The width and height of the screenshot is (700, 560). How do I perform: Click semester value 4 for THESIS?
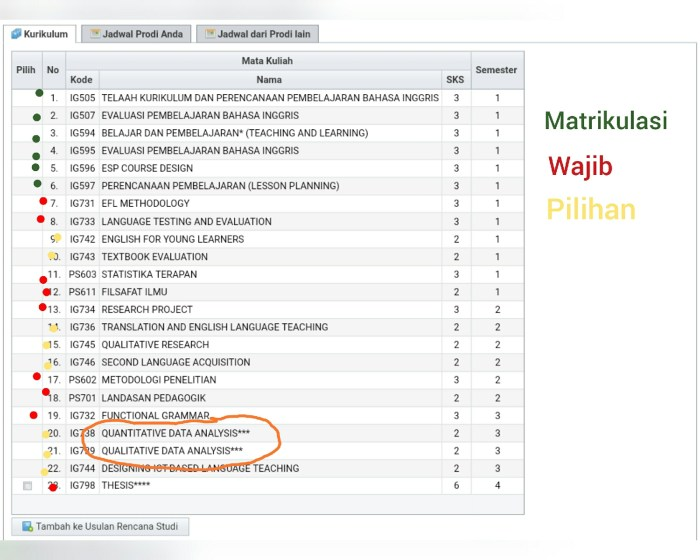pyautogui.click(x=497, y=485)
